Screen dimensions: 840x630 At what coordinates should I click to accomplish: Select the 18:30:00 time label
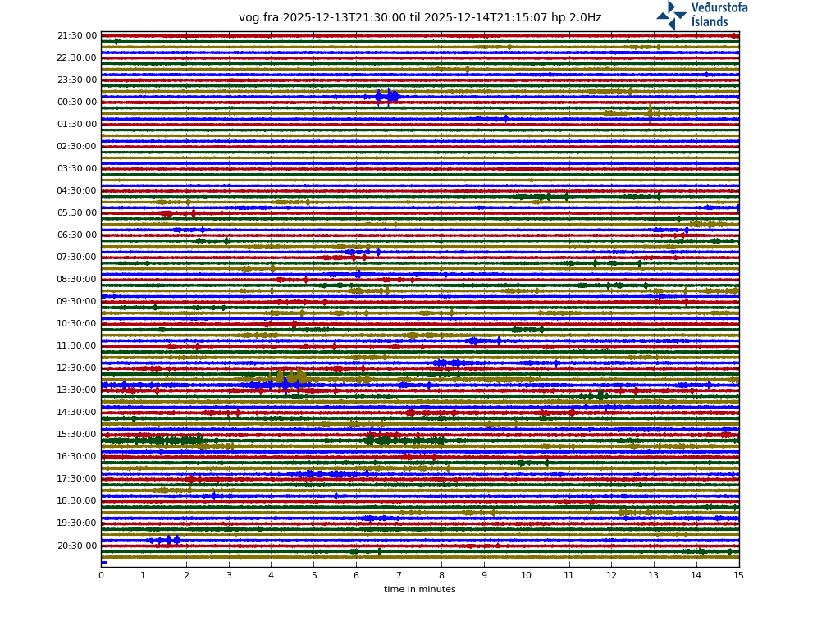pyautogui.click(x=77, y=501)
